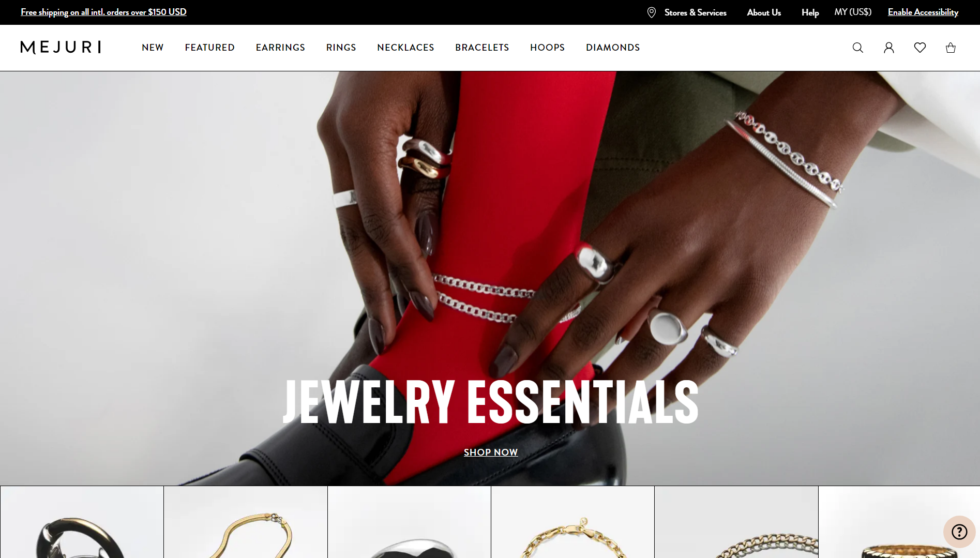Enable Accessibility mode link
The image size is (980, 558).
[x=923, y=12]
